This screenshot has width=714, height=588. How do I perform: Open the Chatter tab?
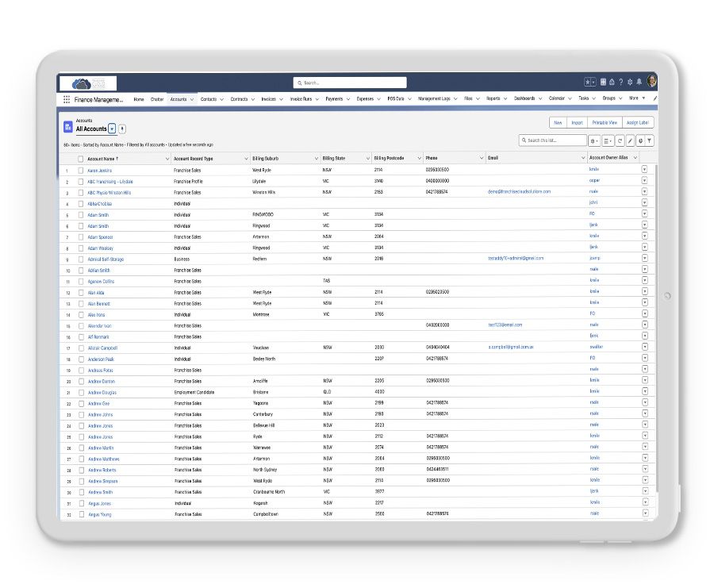pos(157,99)
